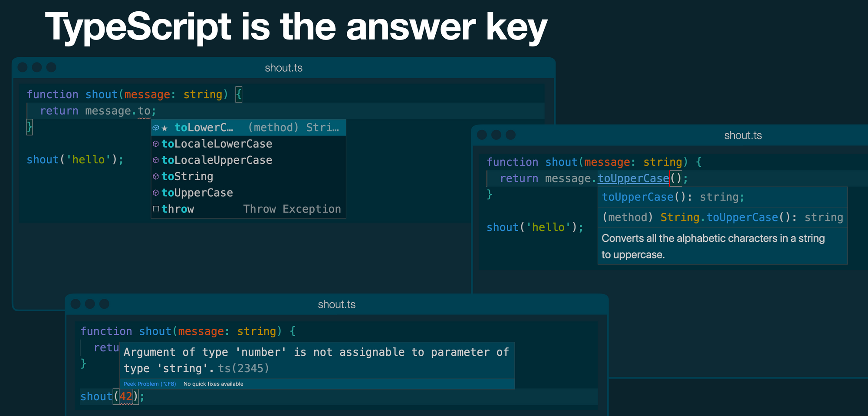The width and height of the screenshot is (868, 416).
Task: Click third window dot of right window
Action: [x=511, y=135]
